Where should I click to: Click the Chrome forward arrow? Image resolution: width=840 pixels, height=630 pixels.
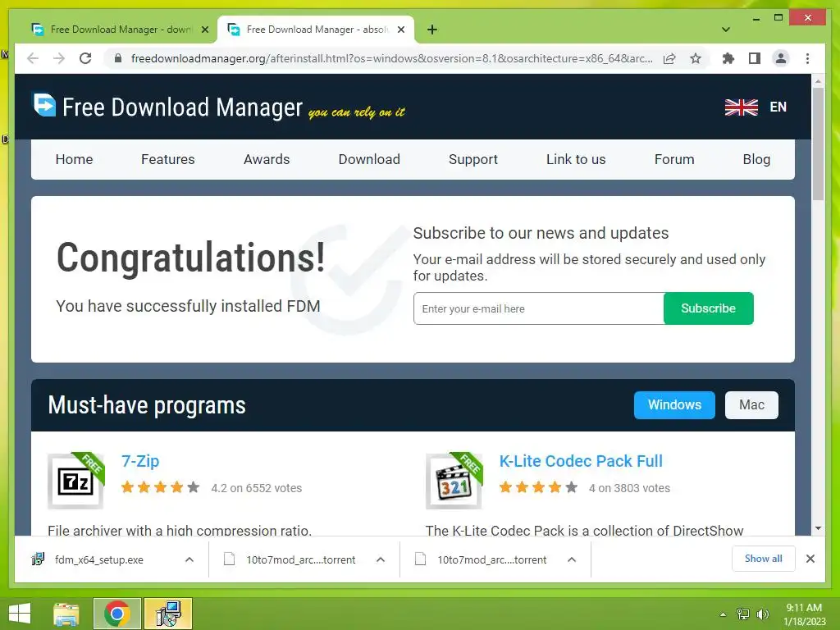pyautogui.click(x=59, y=58)
